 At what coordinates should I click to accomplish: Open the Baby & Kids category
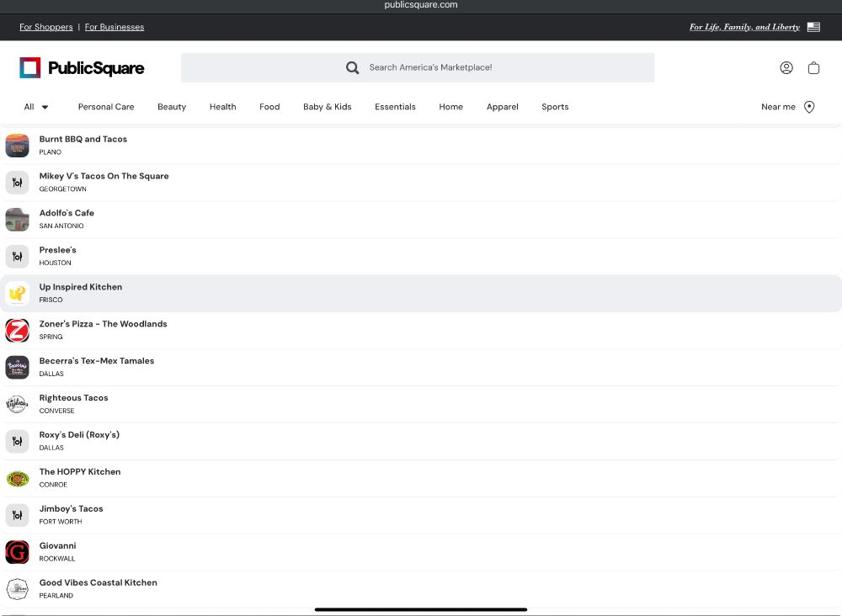click(x=327, y=107)
